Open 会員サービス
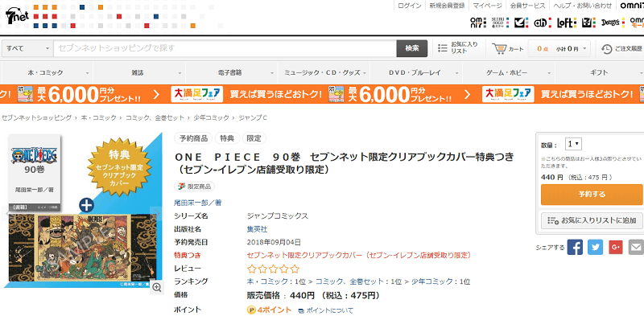The image size is (644, 316). point(528,6)
